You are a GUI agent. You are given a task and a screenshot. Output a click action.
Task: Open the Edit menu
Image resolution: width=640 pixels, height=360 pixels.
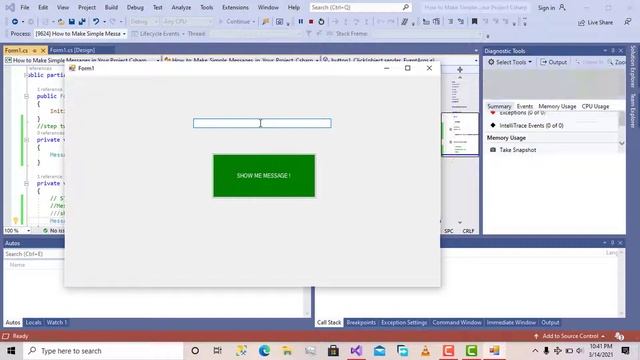click(43, 7)
